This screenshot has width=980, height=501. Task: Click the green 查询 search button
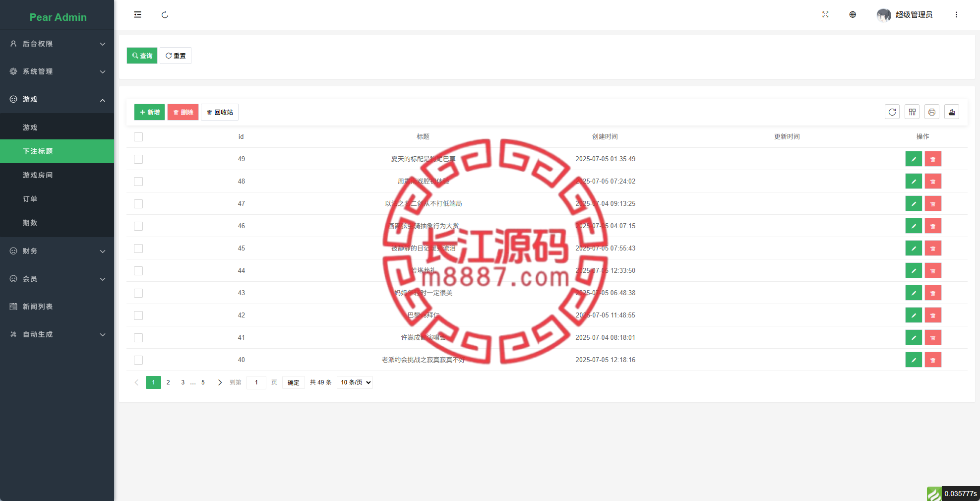142,56
